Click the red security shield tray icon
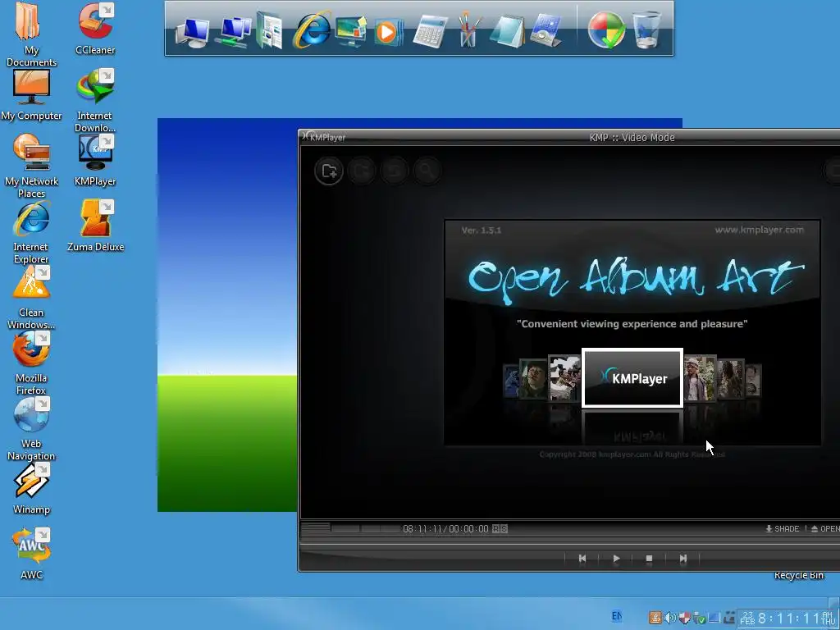The height and width of the screenshot is (630, 840). (x=684, y=618)
